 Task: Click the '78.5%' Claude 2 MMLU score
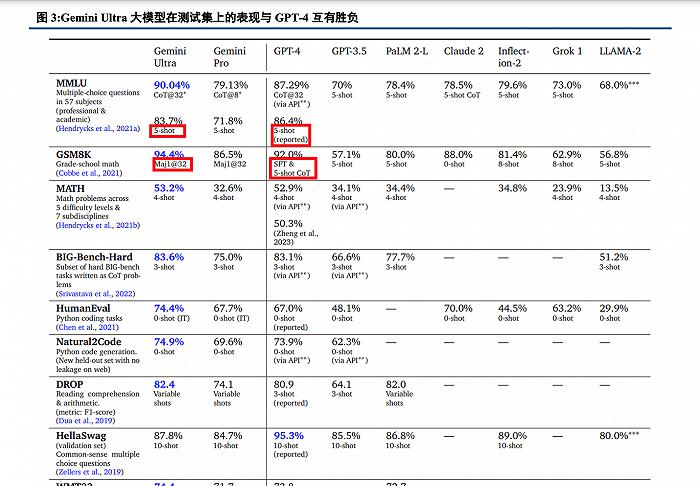[x=458, y=85]
